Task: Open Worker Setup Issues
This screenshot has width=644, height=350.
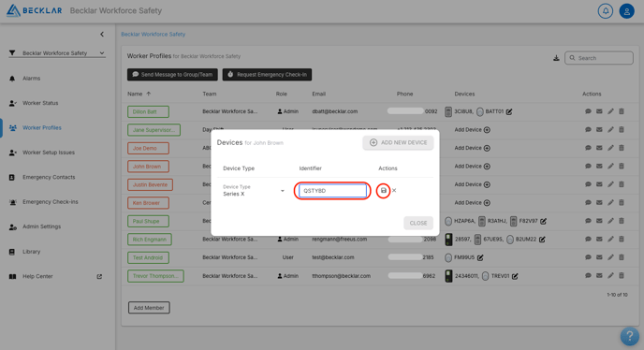Action: click(x=49, y=153)
